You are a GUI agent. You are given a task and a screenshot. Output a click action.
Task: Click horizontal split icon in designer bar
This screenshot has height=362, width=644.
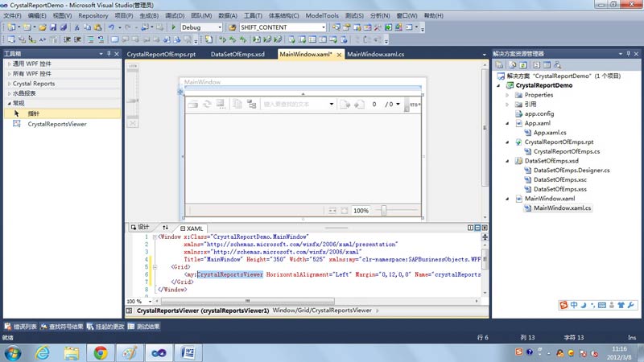coord(477,228)
